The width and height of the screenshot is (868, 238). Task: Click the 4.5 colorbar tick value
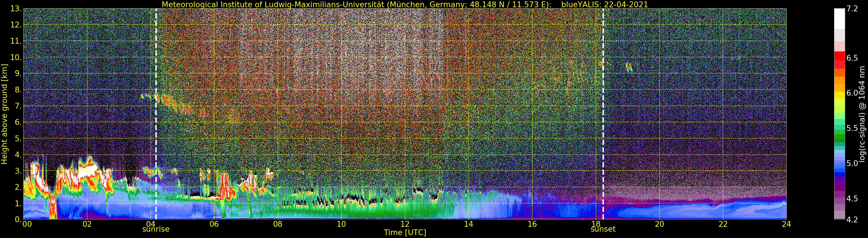[852, 198]
